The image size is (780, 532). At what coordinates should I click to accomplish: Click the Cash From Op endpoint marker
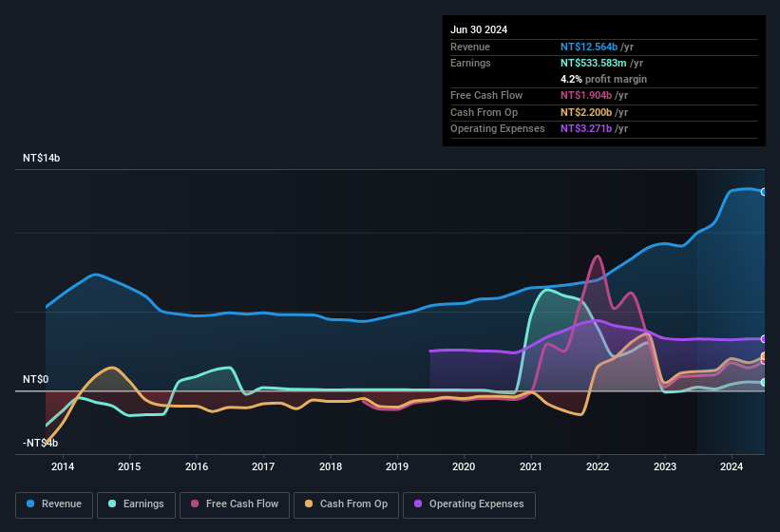coord(764,356)
